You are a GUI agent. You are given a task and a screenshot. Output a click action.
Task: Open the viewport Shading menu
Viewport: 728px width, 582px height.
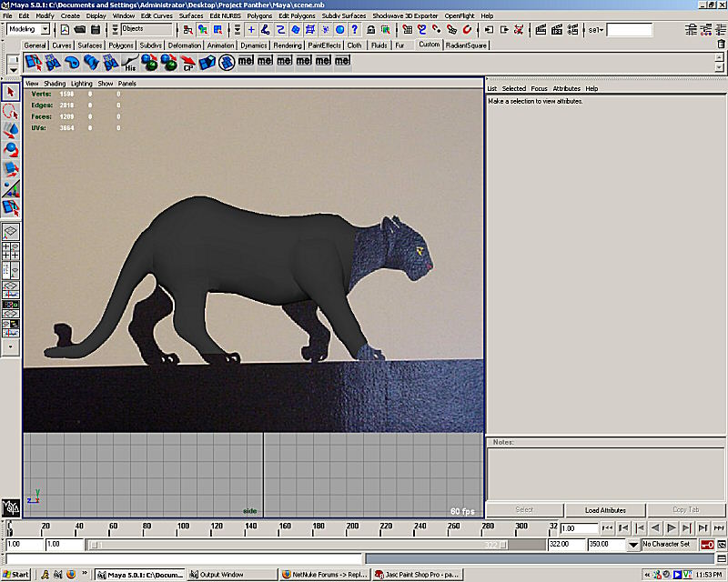point(55,84)
